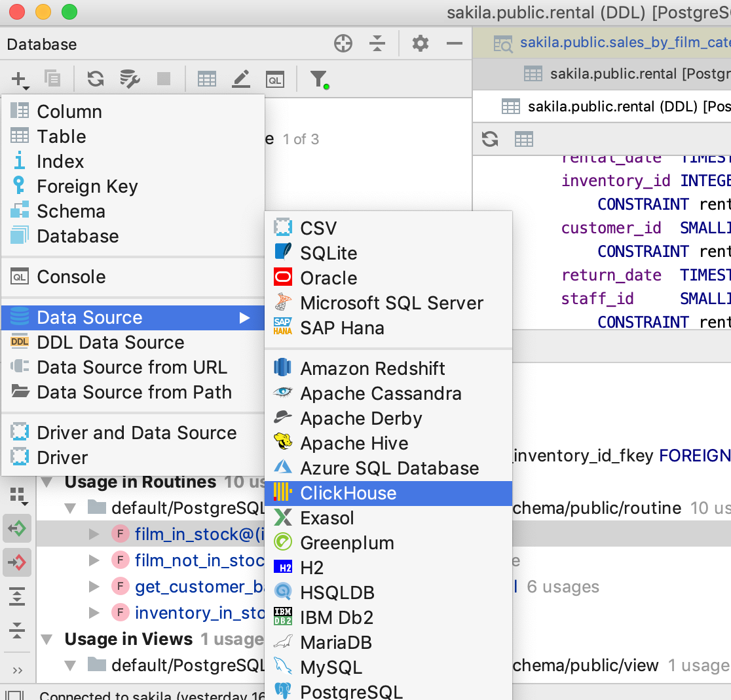Image resolution: width=731 pixels, height=700 pixels.
Task: Expand the film_not_in_stock routine node
Action: point(94,560)
